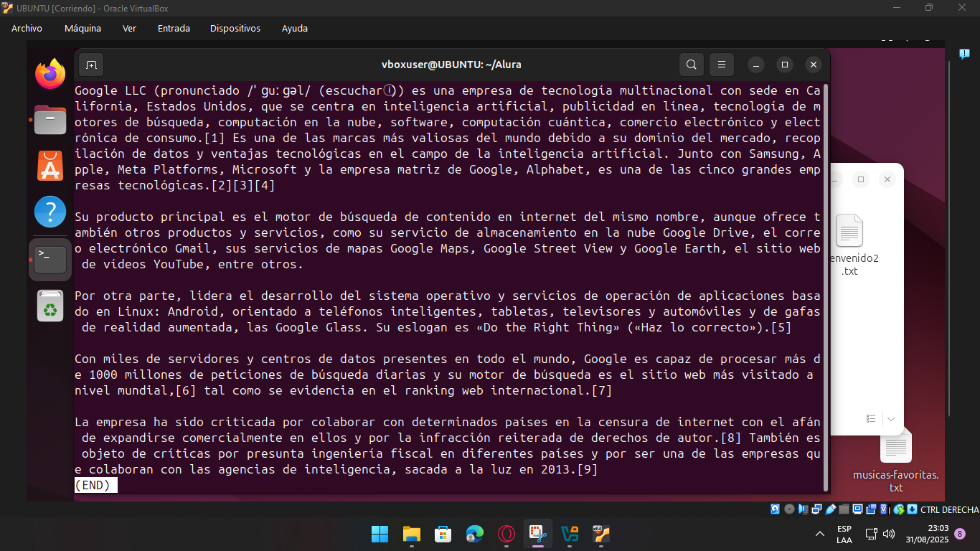Open the notification badge showing 8
Image resolution: width=980 pixels, height=551 pixels.
coord(960,534)
